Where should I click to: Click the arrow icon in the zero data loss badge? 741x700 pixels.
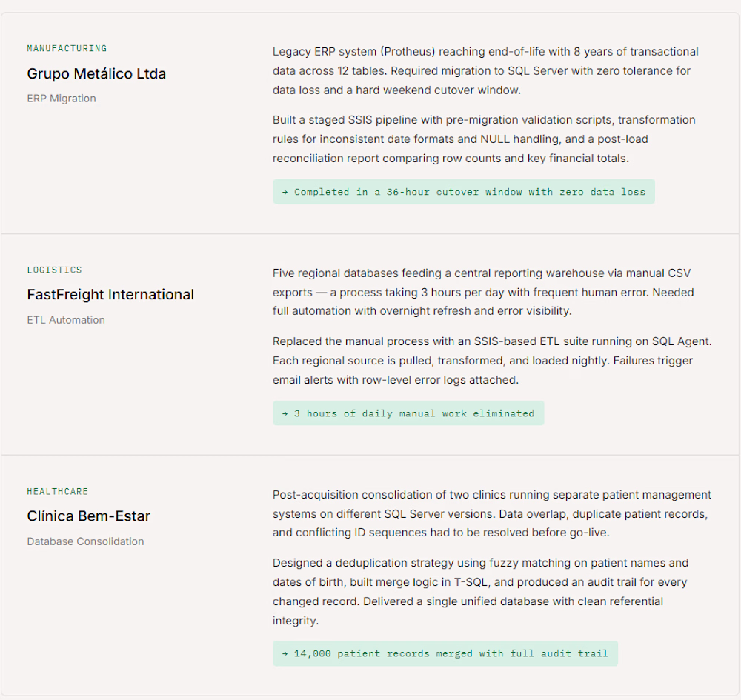click(285, 193)
